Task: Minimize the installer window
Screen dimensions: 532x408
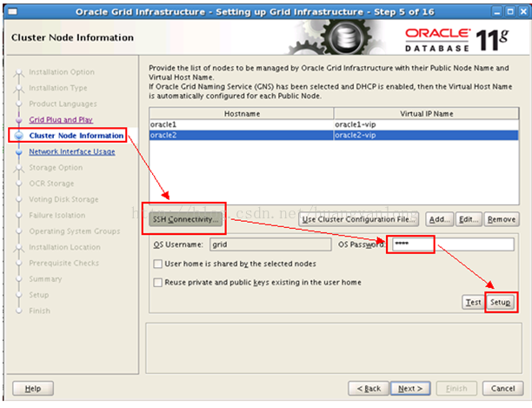Action: 497,12
